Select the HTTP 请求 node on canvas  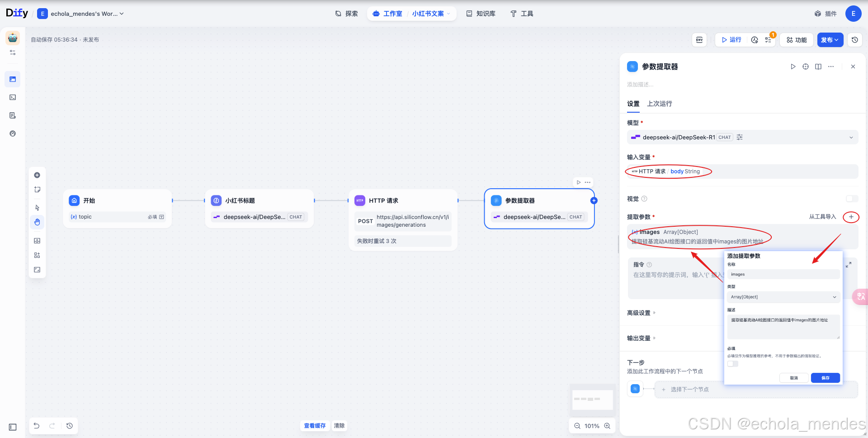tap(403, 220)
